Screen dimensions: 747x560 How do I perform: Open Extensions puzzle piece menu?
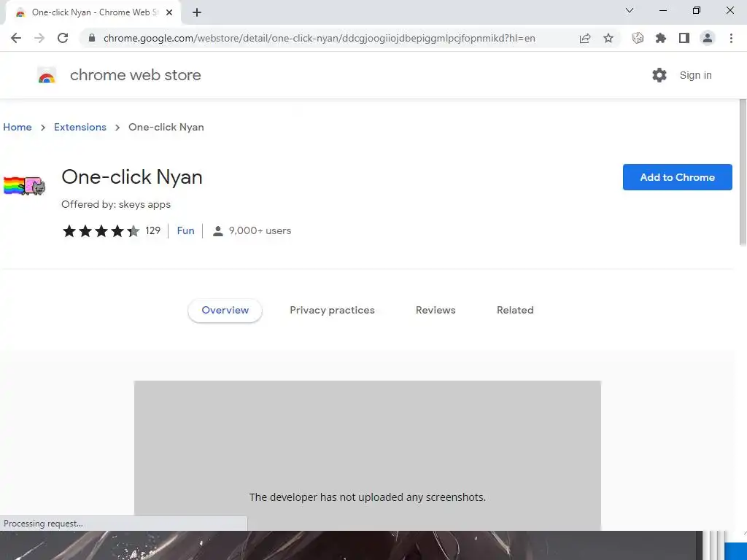tap(661, 38)
